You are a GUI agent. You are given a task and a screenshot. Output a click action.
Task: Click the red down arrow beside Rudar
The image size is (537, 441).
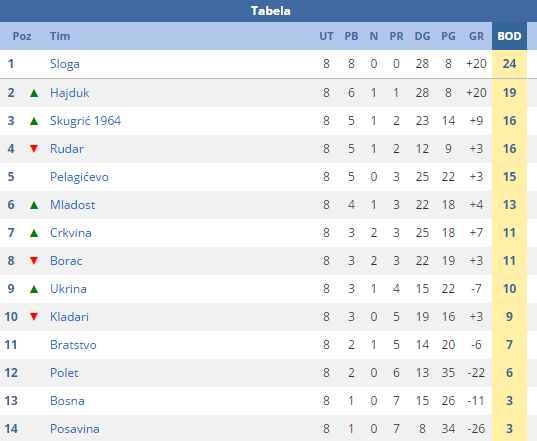click(x=34, y=149)
